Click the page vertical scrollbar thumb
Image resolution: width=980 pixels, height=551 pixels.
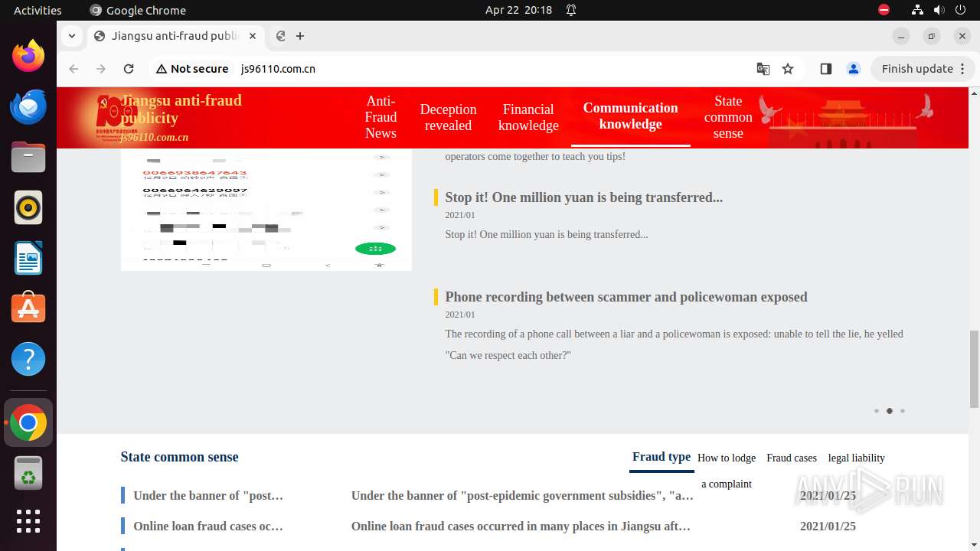point(974,370)
